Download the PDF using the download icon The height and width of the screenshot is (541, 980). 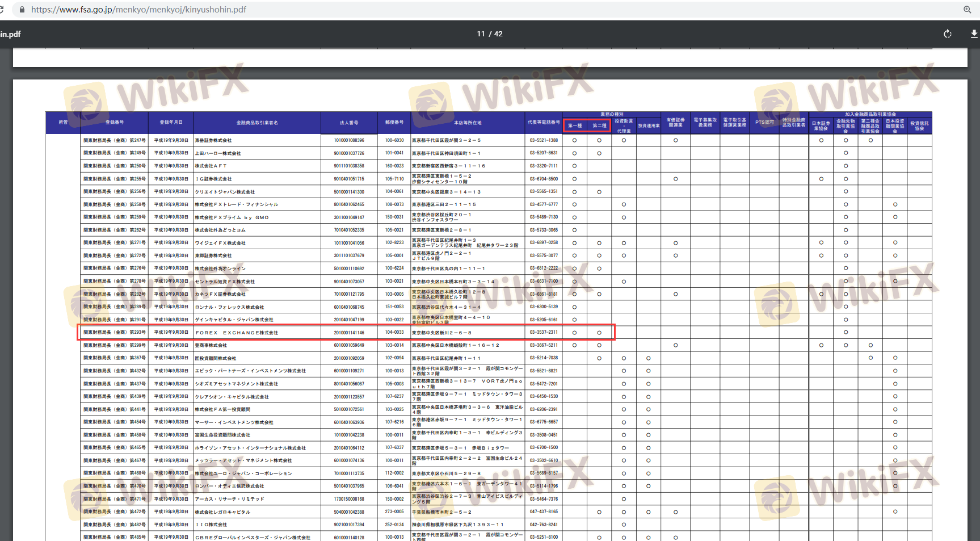point(974,34)
